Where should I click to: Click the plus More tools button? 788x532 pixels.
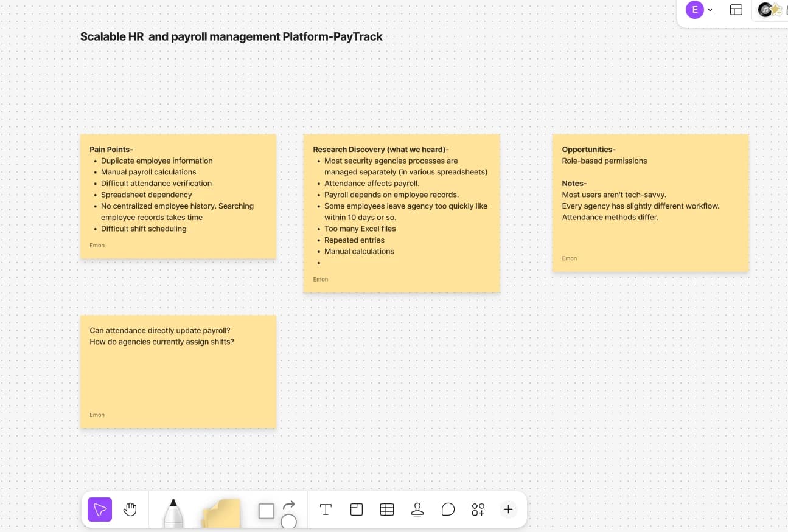(x=508, y=510)
